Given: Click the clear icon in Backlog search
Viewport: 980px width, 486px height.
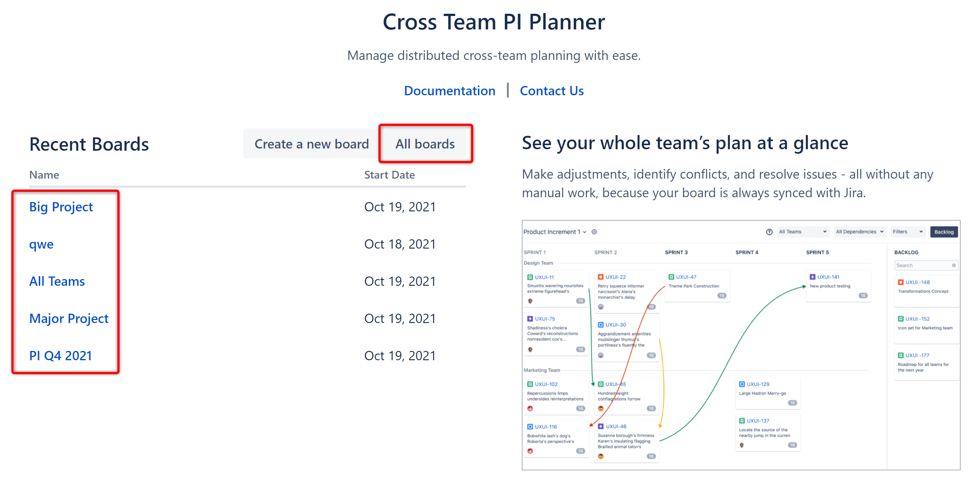Looking at the screenshot, I should [953, 265].
